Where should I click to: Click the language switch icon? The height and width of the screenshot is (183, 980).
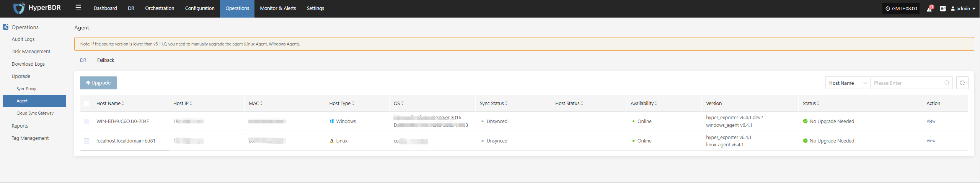(x=943, y=8)
